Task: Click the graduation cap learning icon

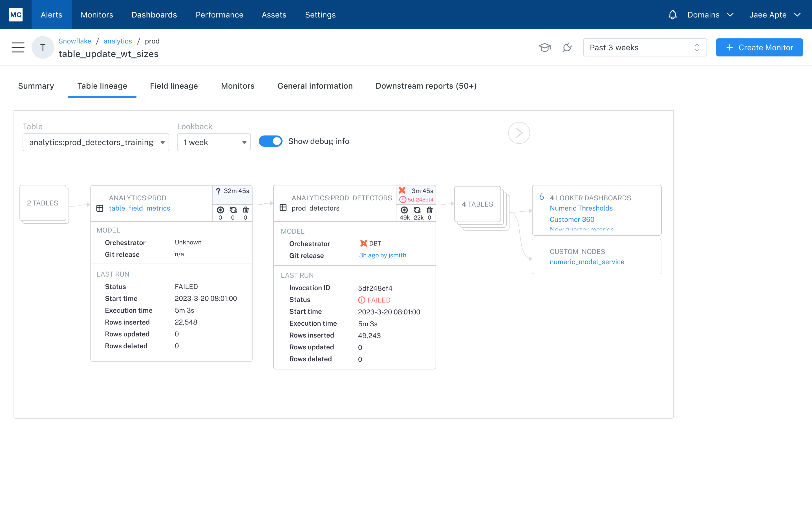Action: pos(545,47)
